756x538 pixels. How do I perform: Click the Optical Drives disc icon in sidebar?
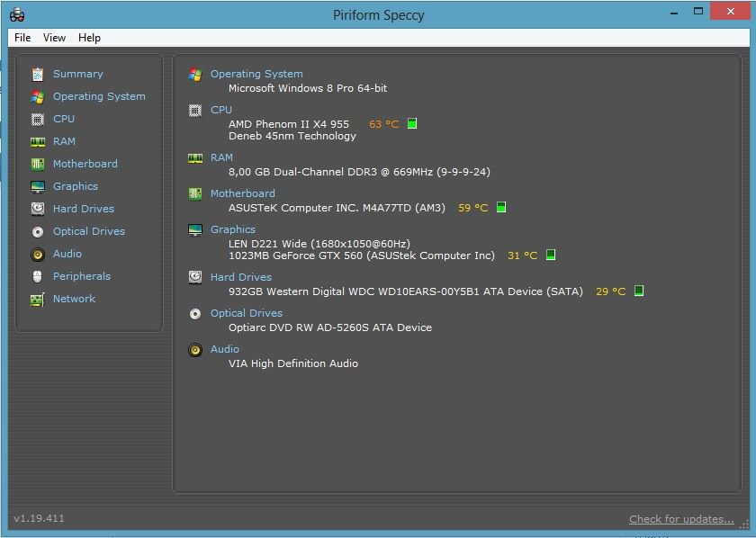[38, 231]
